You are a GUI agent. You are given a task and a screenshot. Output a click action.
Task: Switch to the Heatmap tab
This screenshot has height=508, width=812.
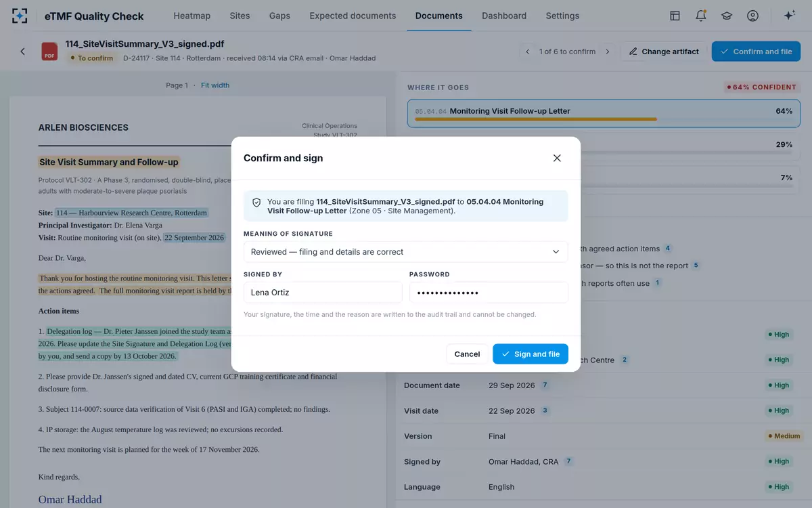[192, 16]
